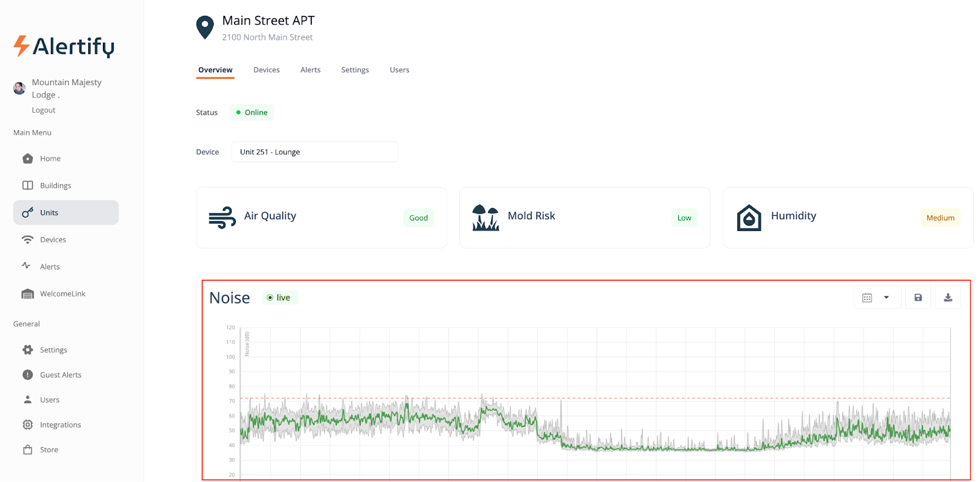
Task: Open Guest Alerts in General section
Action: click(x=61, y=375)
